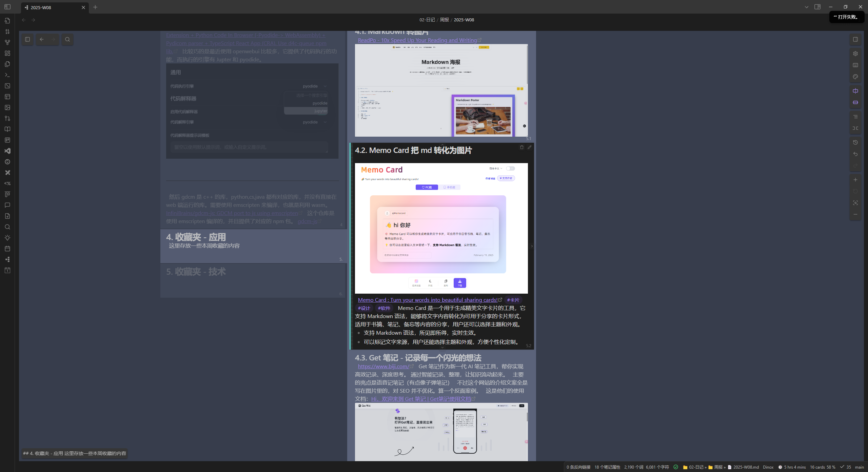868x472 pixels.
Task: Open the history clock icon in the right toolbar
Action: [x=855, y=142]
